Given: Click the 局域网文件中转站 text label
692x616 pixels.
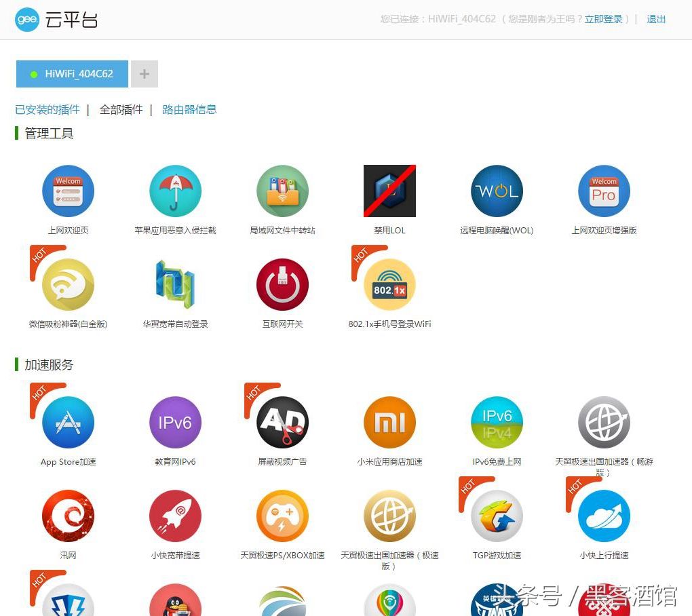Looking at the screenshot, I should click(x=282, y=231).
